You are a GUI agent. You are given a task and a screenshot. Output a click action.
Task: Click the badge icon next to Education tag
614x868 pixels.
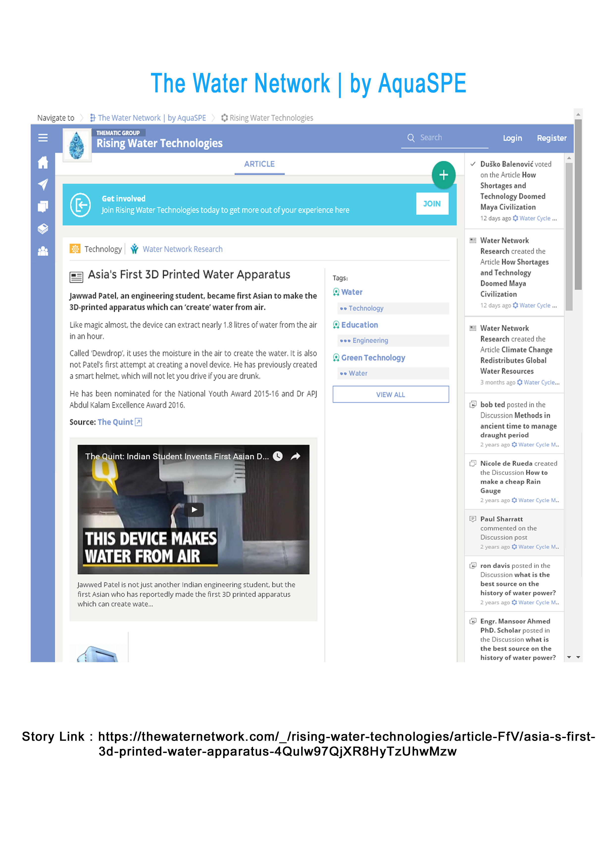coord(336,325)
